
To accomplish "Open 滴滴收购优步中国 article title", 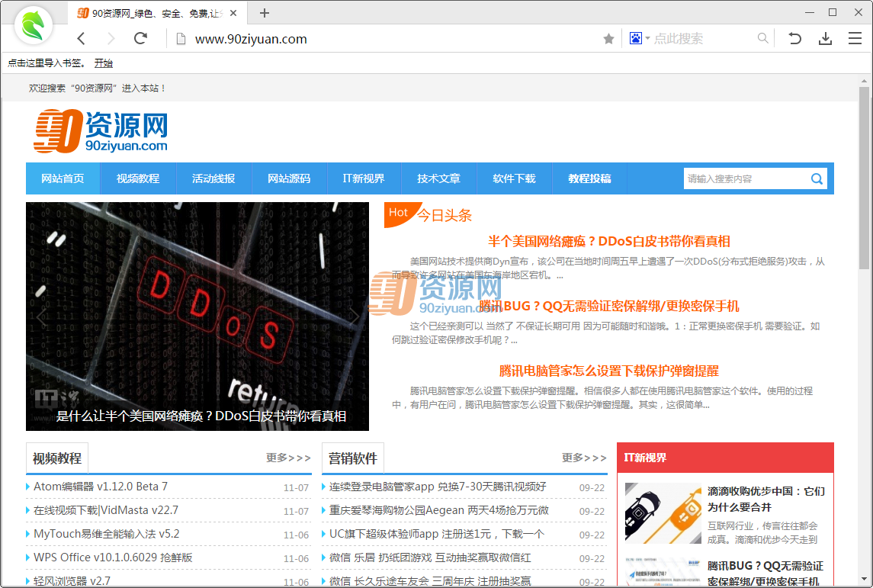I will point(766,500).
